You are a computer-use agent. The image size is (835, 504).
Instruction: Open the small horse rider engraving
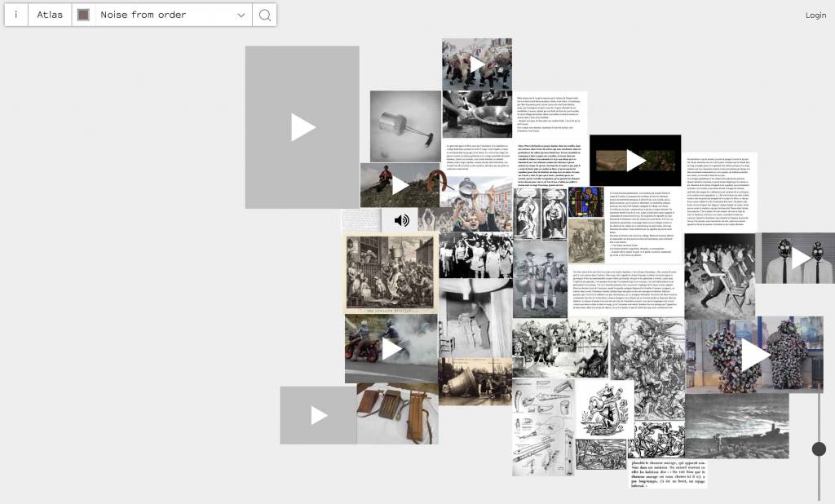(x=585, y=241)
